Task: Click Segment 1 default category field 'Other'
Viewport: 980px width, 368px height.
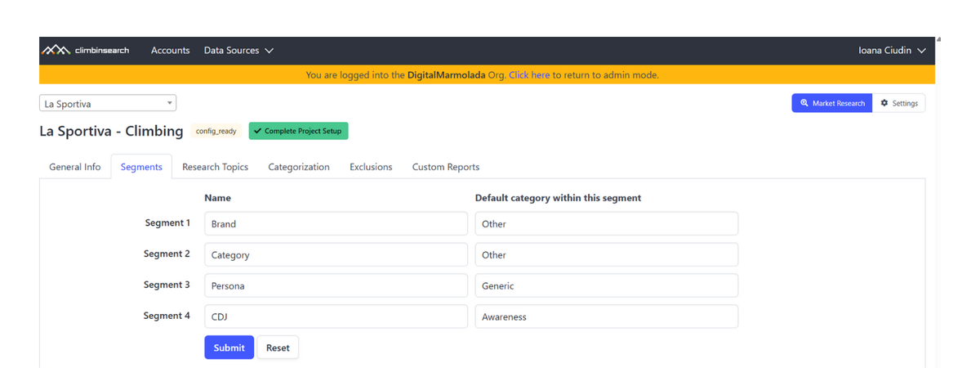Action: pos(607,223)
